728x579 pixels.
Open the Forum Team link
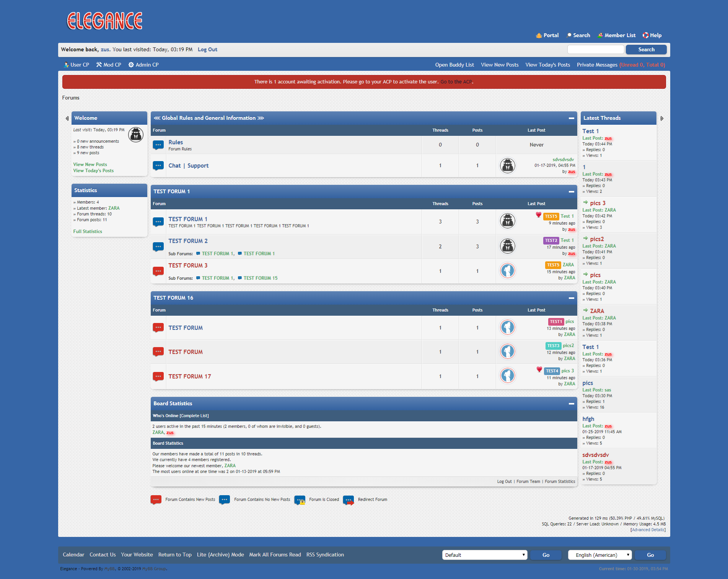528,481
